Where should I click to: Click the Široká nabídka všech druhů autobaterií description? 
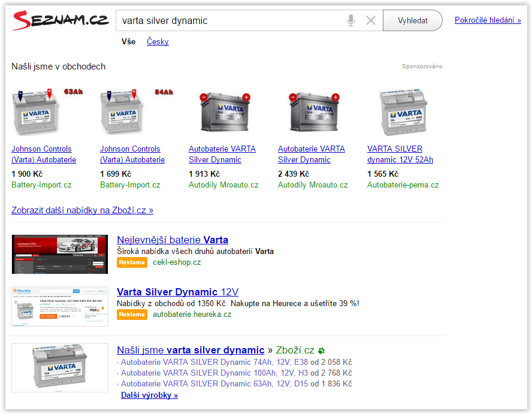pyautogui.click(x=195, y=251)
